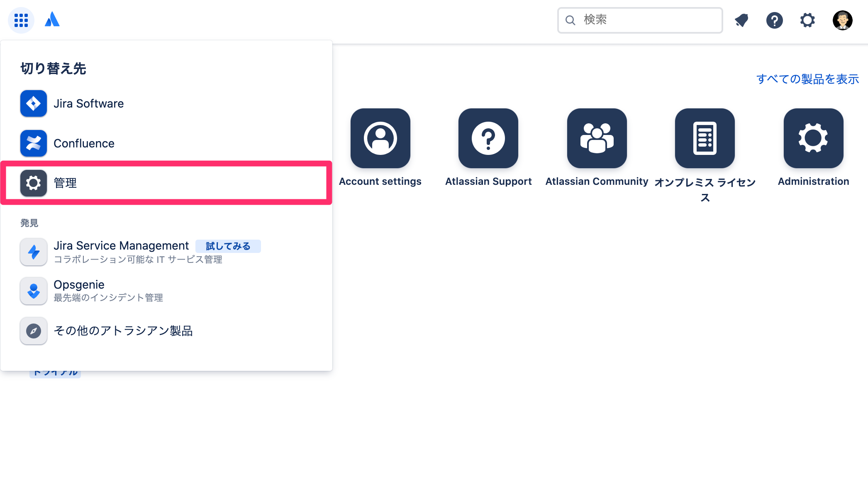
Task: Click the 管理 gear icon
Action: (34, 183)
